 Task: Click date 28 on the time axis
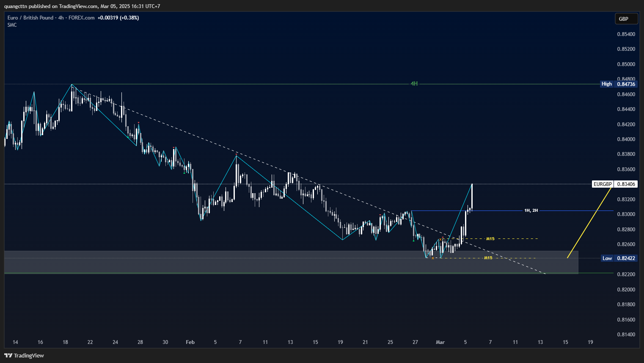coord(140,342)
